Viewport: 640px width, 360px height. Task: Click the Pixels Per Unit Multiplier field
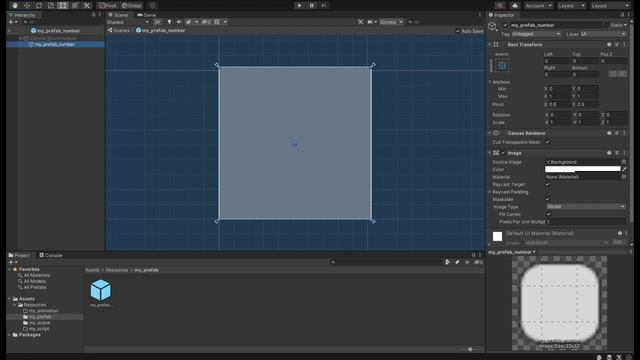coord(586,222)
